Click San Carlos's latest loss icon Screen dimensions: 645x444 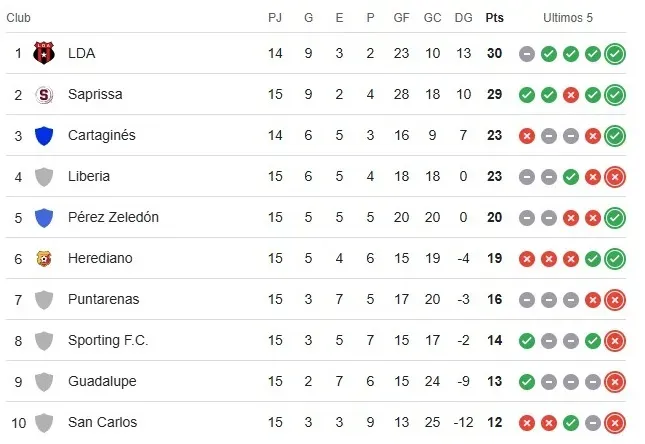pos(615,422)
